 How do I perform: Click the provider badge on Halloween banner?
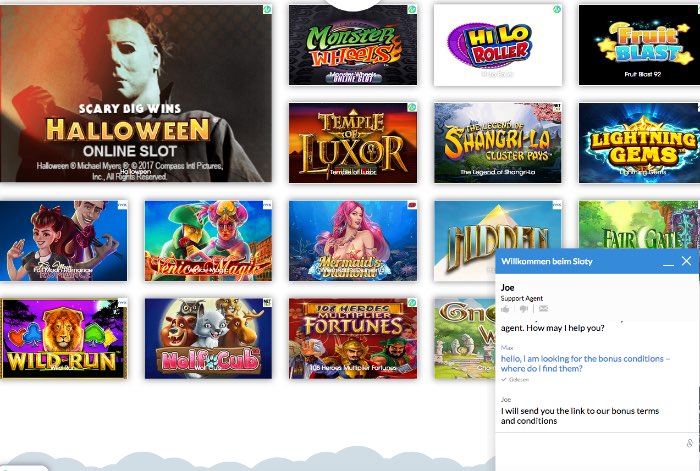click(267, 9)
